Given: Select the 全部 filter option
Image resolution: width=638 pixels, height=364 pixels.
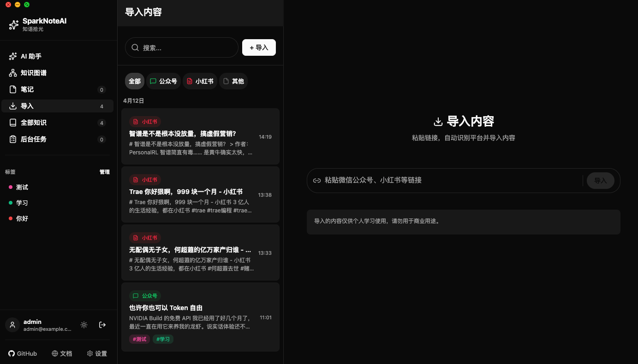Looking at the screenshot, I should (134, 81).
